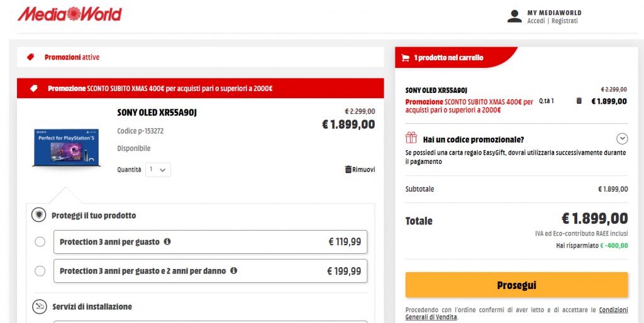Select guasto e 2 anni danno radio
The width and height of the screenshot is (644, 323).
(40, 271)
